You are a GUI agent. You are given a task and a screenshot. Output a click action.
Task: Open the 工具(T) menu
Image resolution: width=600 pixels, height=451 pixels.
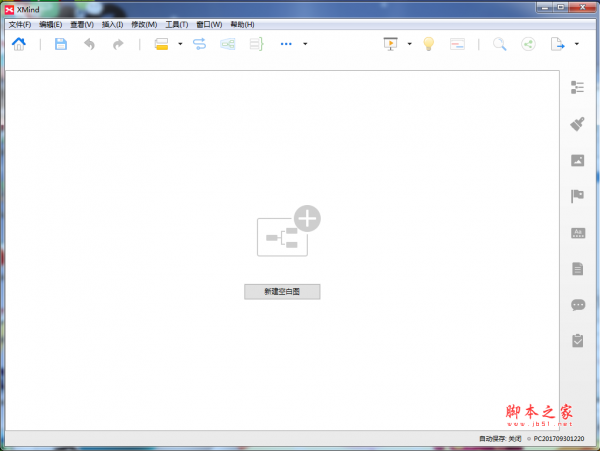pos(177,24)
